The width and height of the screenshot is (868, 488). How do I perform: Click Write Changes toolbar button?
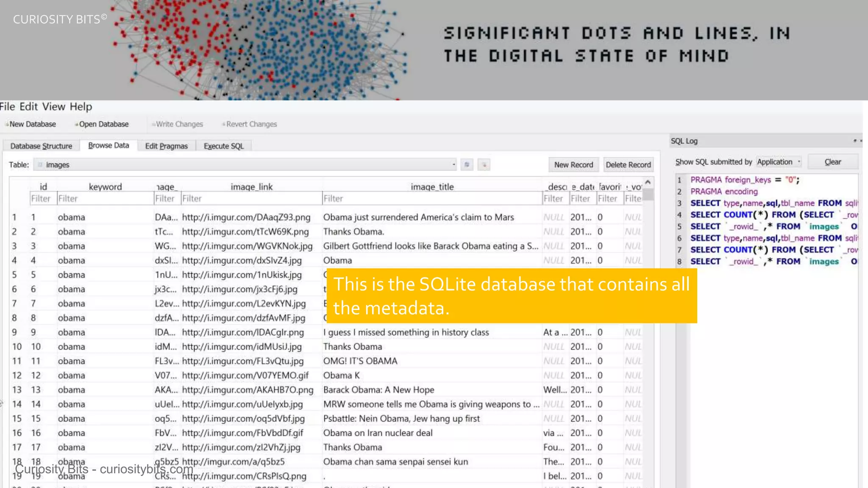tap(178, 124)
